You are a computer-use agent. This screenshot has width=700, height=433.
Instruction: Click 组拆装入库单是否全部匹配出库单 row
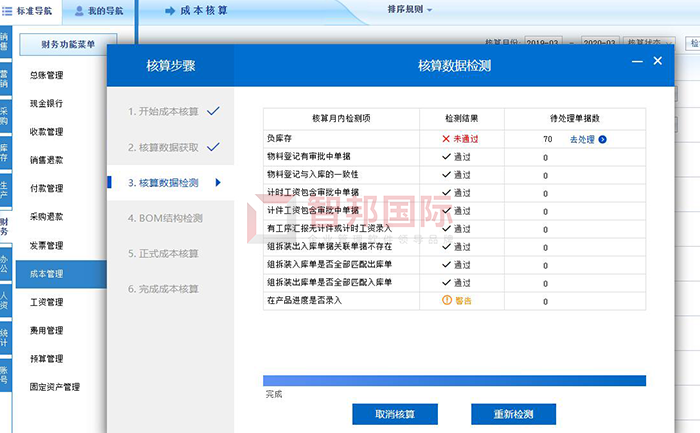tap(454, 265)
